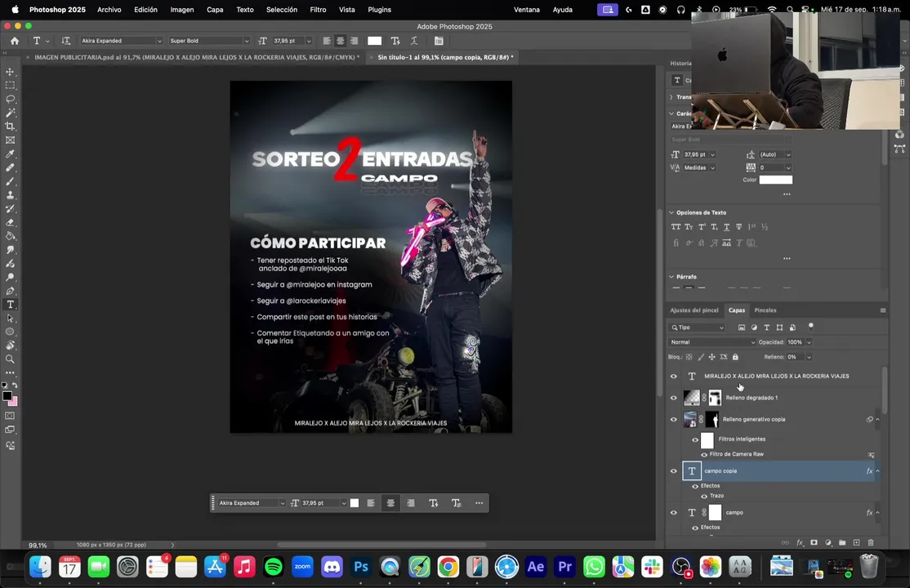Open the Tipo layer filter dropdown
This screenshot has height=588, width=910.
pos(697,327)
